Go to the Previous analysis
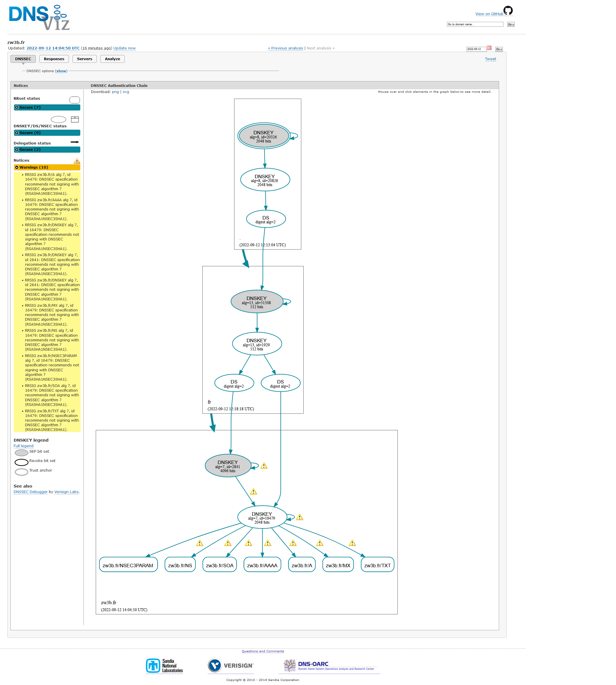The image size is (616, 685). tap(285, 48)
